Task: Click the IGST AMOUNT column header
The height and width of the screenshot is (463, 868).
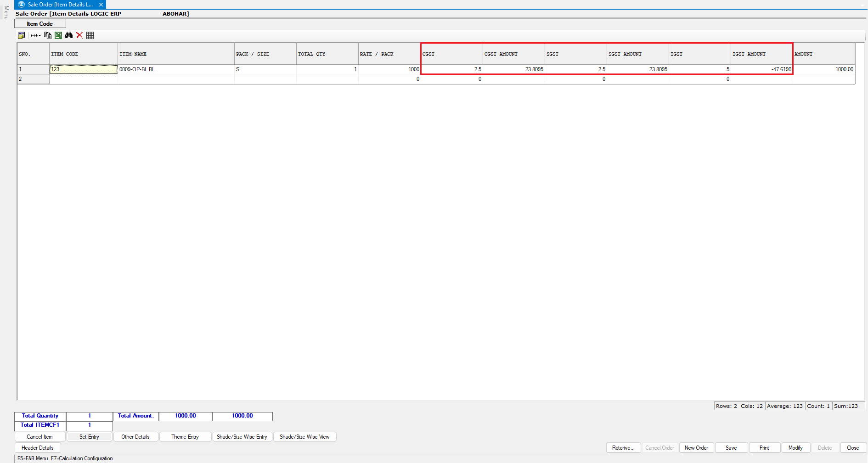Action: 761,54
